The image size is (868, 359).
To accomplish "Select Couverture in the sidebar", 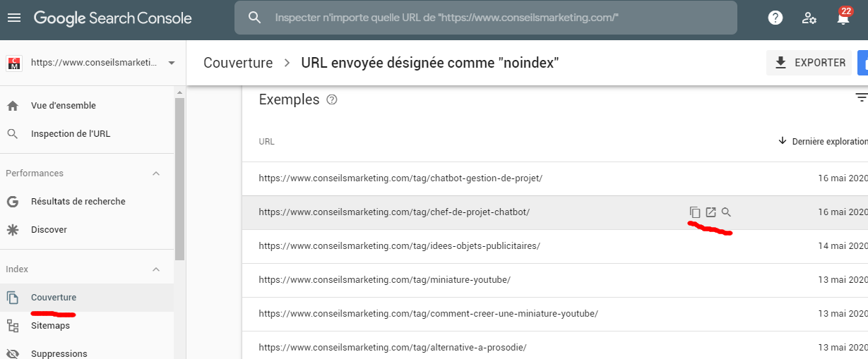I will pyautogui.click(x=54, y=298).
